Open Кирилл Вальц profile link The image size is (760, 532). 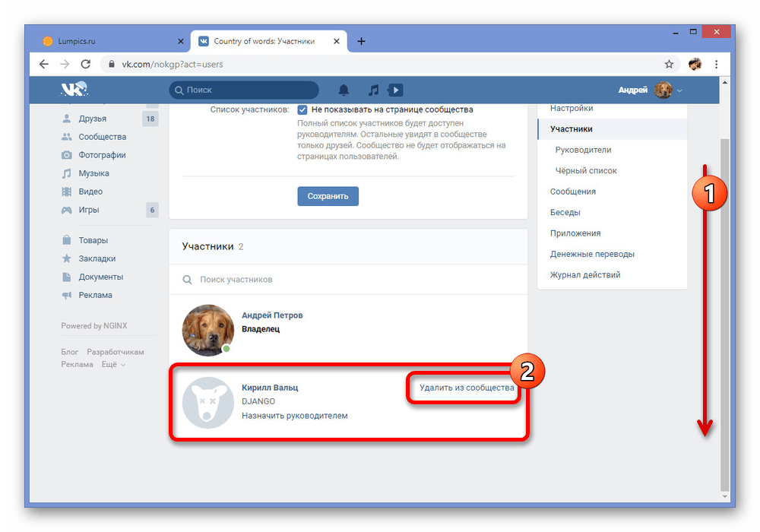click(x=270, y=388)
